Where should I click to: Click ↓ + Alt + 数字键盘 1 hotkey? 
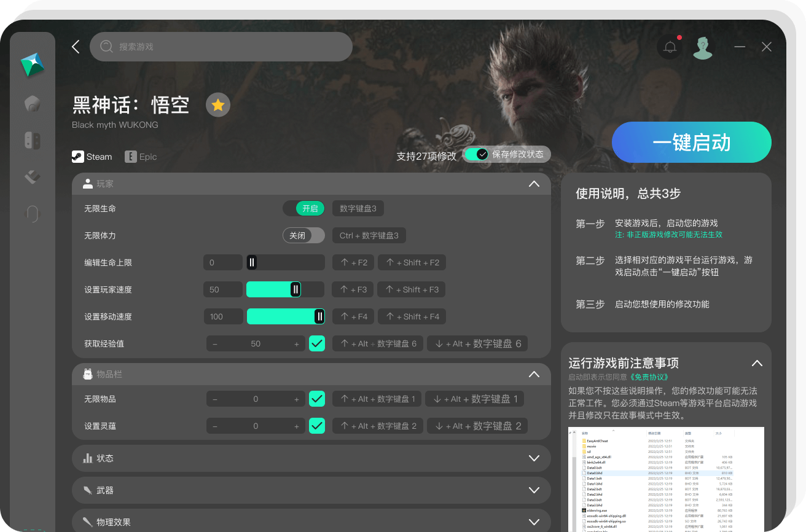475,399
